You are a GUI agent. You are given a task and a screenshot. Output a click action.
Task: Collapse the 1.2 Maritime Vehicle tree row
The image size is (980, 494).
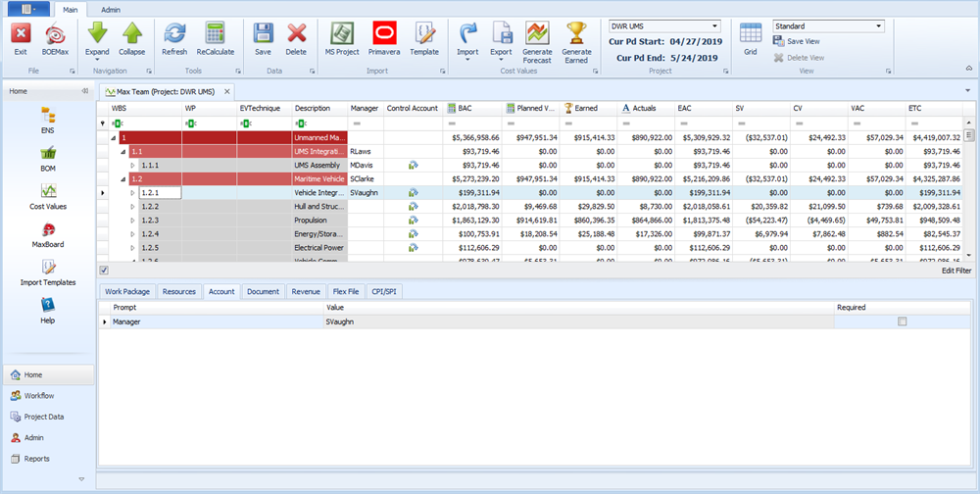[122, 179]
